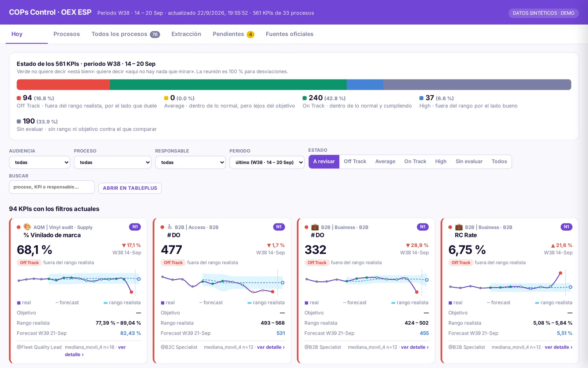Open ver detalle on the B2B Access #DO card
Image resolution: width=588 pixels, height=368 pixels.
point(271,347)
